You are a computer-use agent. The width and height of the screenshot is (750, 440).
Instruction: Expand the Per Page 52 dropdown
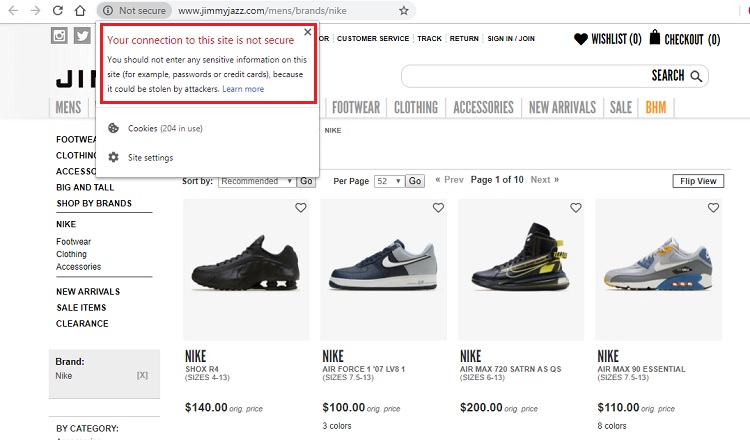(x=389, y=181)
